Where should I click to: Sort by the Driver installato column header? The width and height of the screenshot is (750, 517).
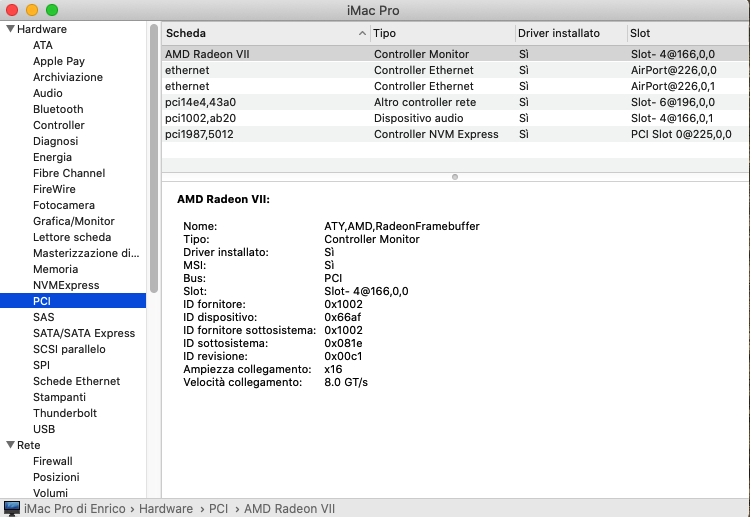pyautogui.click(x=571, y=33)
